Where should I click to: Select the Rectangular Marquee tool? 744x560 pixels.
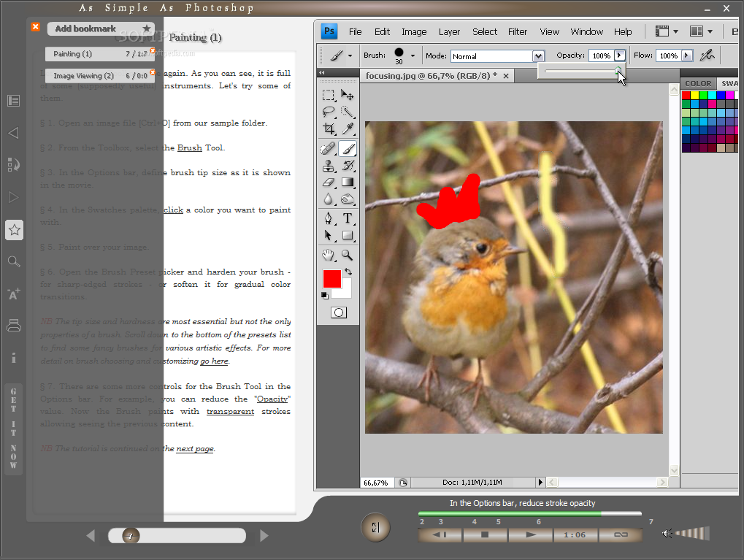(x=329, y=95)
